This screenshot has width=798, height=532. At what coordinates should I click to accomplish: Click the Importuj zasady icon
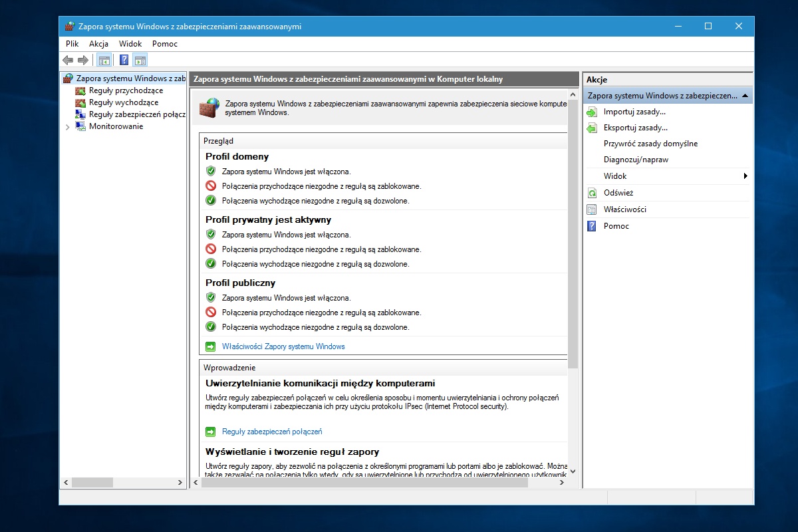point(592,112)
